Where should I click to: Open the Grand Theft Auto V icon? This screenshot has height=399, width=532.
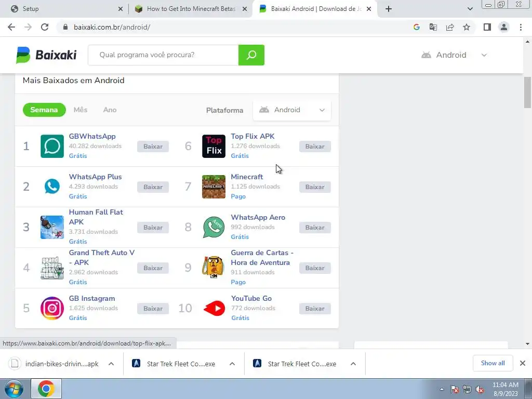pos(52,268)
